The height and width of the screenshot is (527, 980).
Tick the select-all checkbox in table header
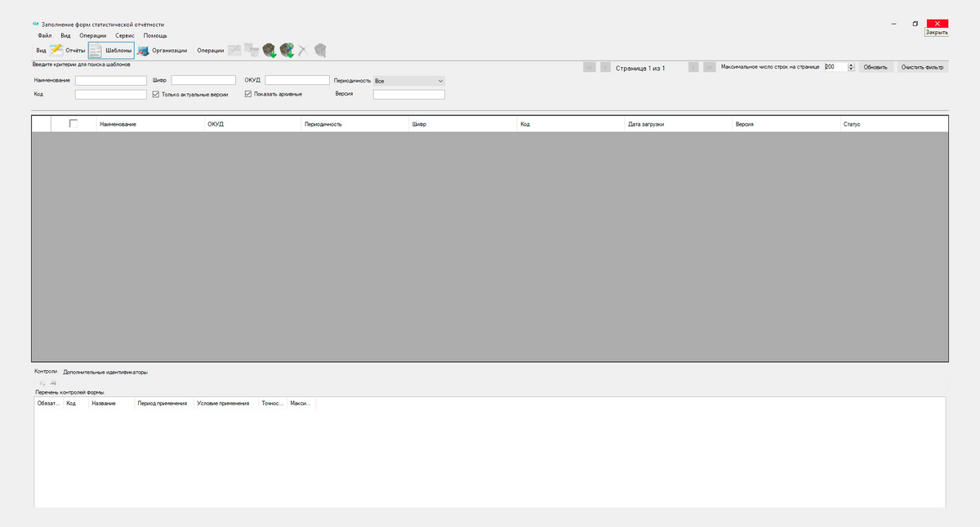(73, 123)
